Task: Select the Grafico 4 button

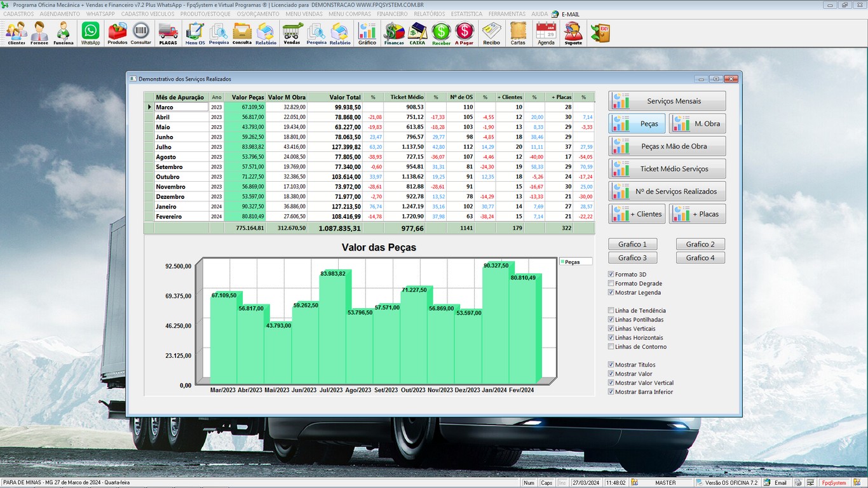Action: (700, 258)
